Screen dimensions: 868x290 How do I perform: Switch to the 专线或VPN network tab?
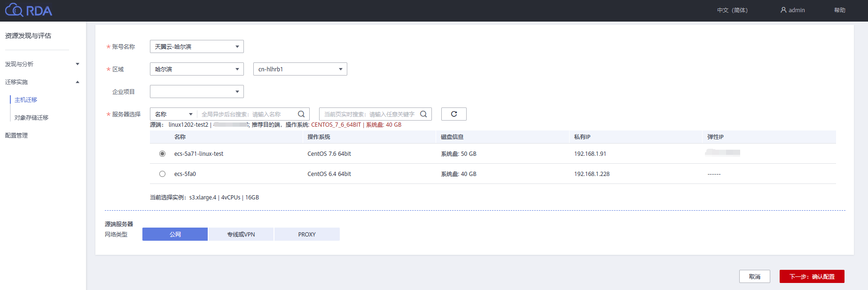(241, 234)
